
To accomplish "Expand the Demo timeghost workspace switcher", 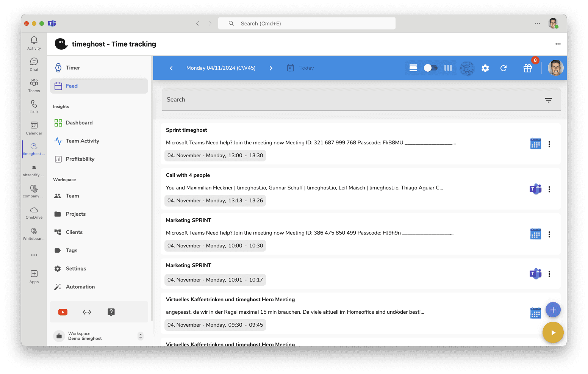I will point(141,336).
